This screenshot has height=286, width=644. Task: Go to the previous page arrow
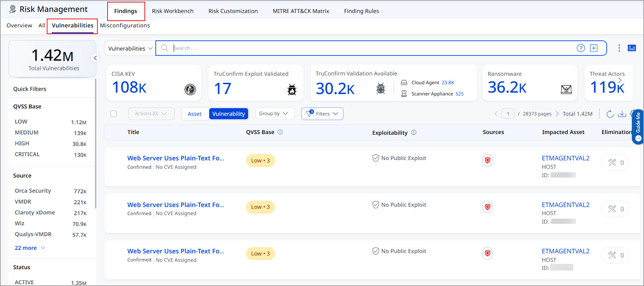tap(496, 114)
